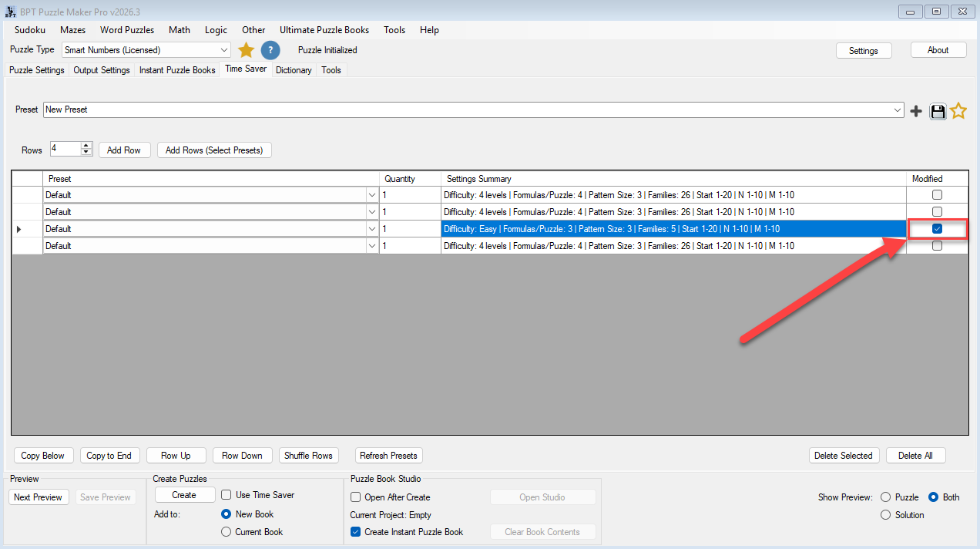
Task: Click the Copy to End button
Action: coord(109,456)
